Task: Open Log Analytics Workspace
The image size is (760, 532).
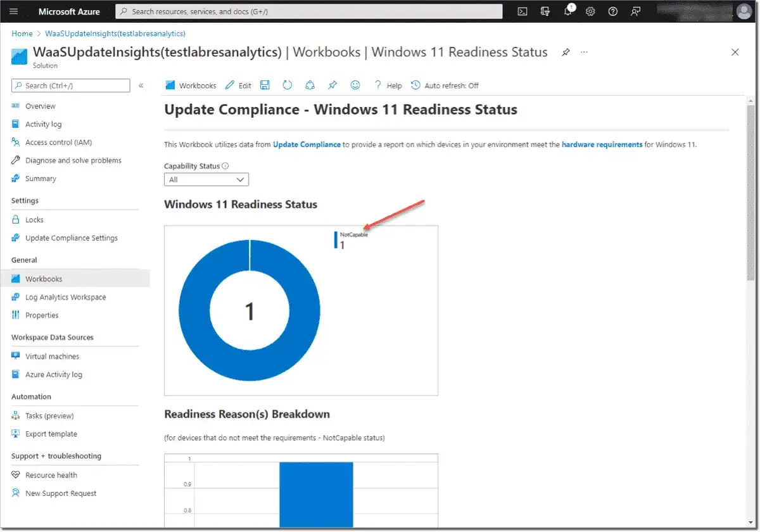Action: click(x=65, y=297)
